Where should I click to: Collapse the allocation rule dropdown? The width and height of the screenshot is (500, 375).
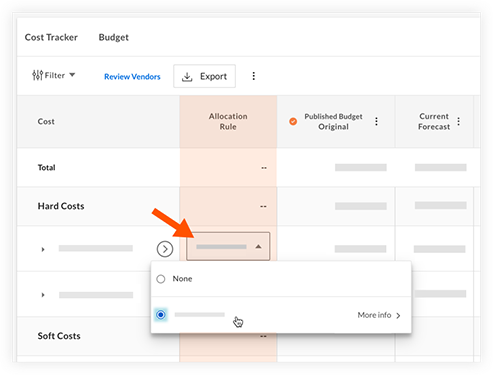(228, 247)
